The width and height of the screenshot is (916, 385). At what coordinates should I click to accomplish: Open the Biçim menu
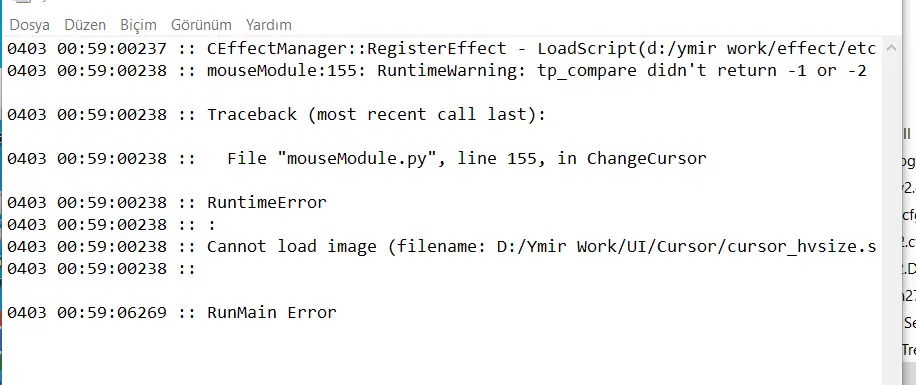pos(138,25)
